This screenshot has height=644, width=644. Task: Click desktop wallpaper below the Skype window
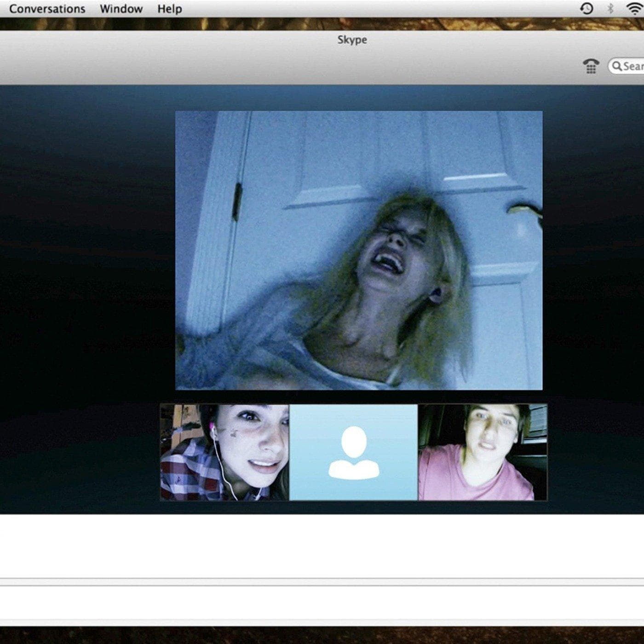tap(322, 636)
